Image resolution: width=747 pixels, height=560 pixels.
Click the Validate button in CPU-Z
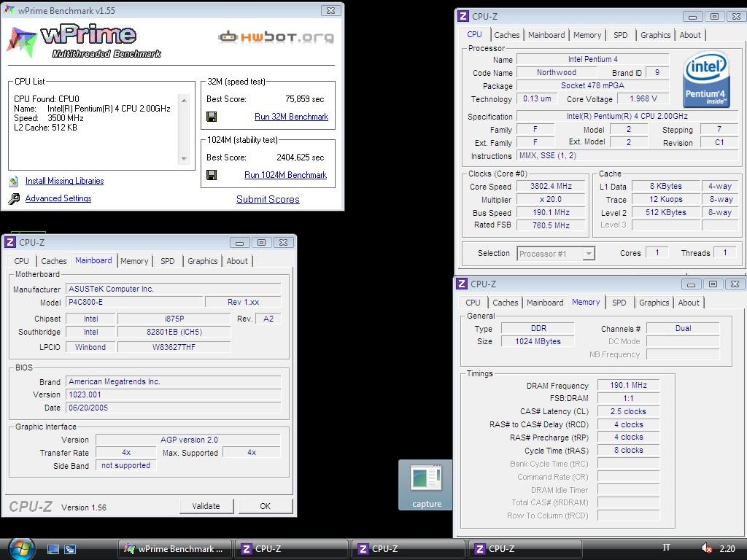206,506
